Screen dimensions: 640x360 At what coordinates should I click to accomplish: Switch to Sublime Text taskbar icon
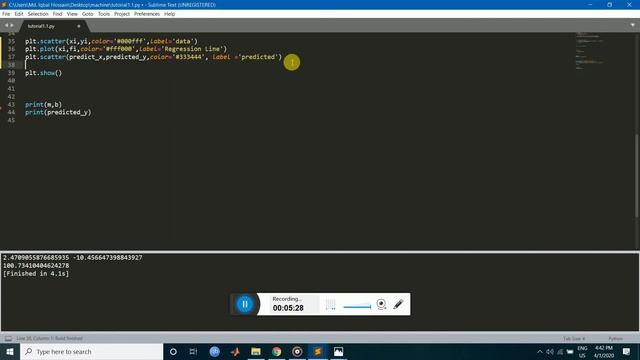coord(318,351)
